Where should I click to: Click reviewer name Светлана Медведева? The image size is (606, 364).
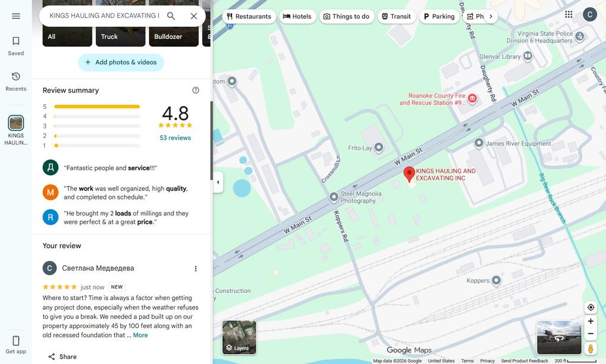coord(98,268)
